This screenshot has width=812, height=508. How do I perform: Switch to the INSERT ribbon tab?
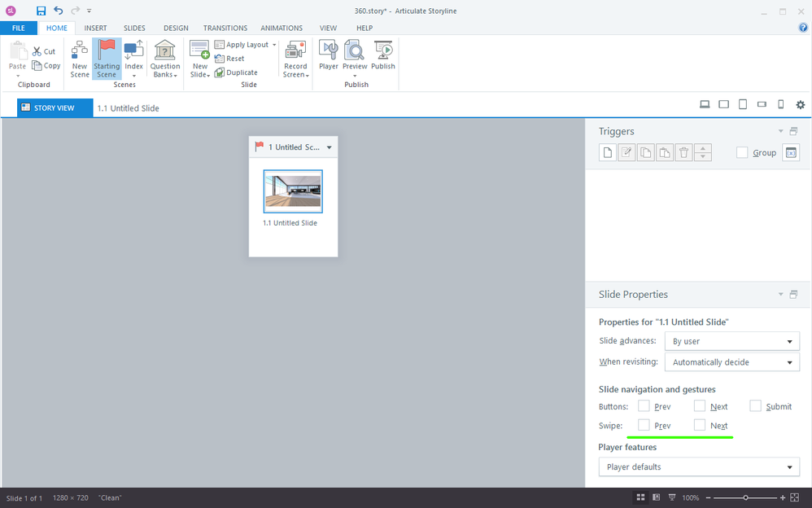(95, 28)
